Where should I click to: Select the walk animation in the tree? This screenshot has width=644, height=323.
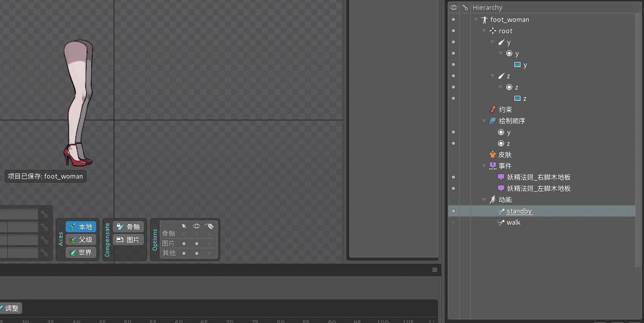tap(513, 222)
